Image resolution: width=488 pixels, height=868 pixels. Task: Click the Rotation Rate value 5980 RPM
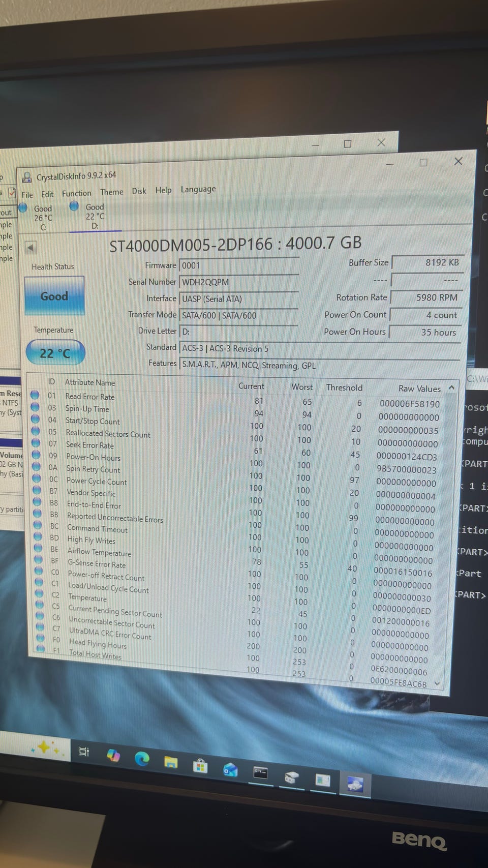tap(425, 297)
